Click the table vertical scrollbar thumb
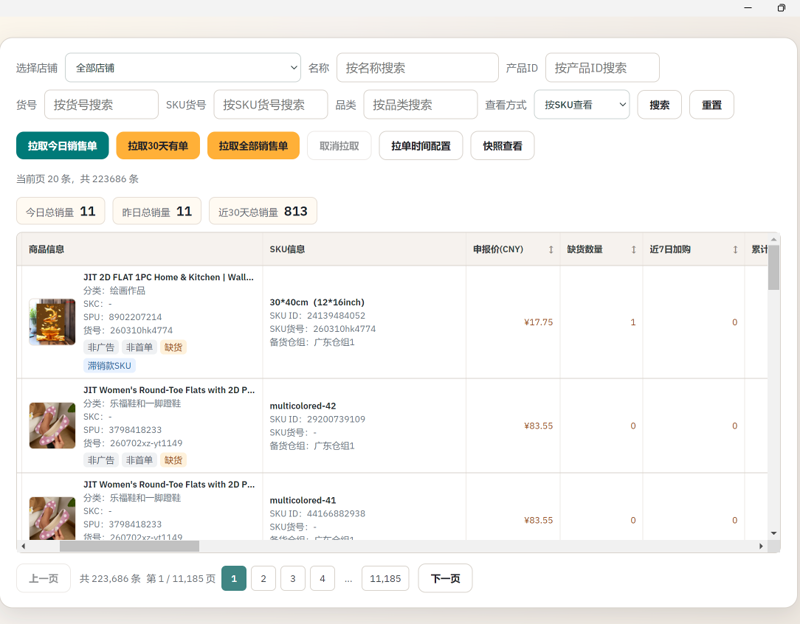This screenshot has height=624, width=800. (773, 267)
